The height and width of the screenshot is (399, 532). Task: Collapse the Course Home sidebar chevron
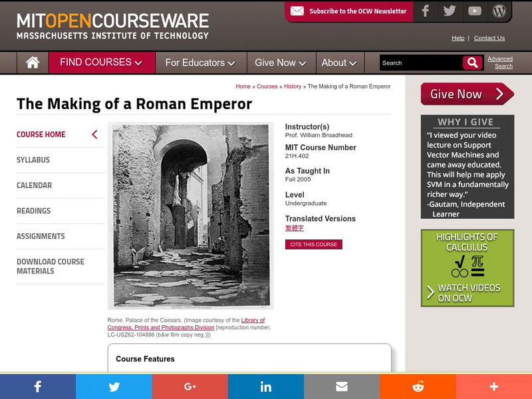tap(94, 134)
